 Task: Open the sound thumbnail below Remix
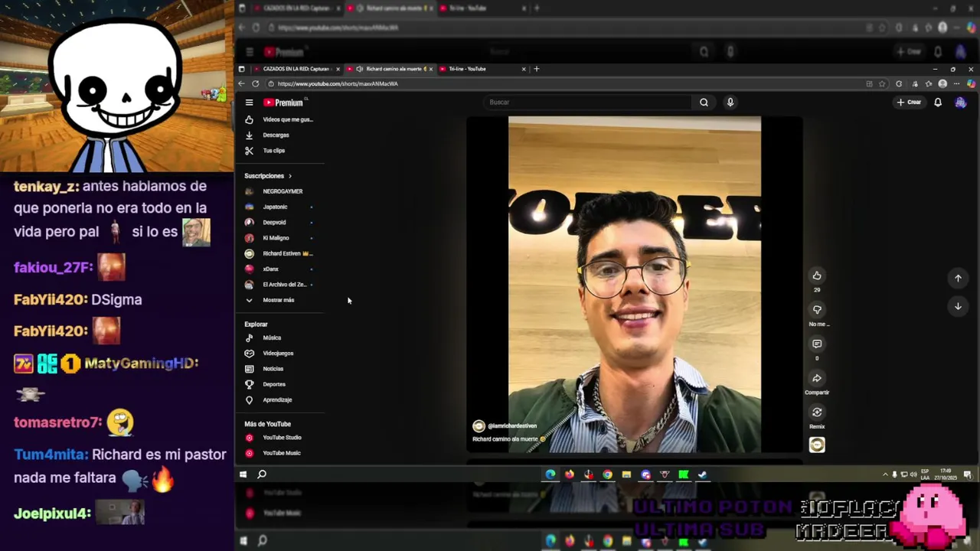point(817,445)
